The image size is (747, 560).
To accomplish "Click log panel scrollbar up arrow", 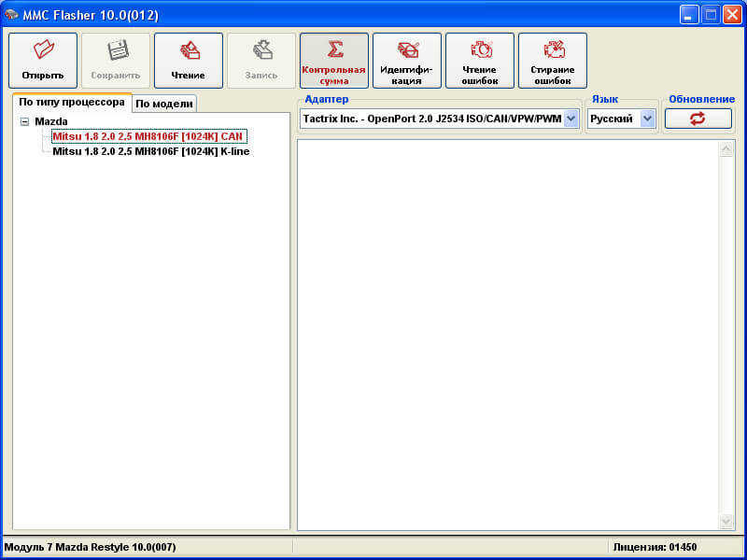I will pyautogui.click(x=726, y=149).
